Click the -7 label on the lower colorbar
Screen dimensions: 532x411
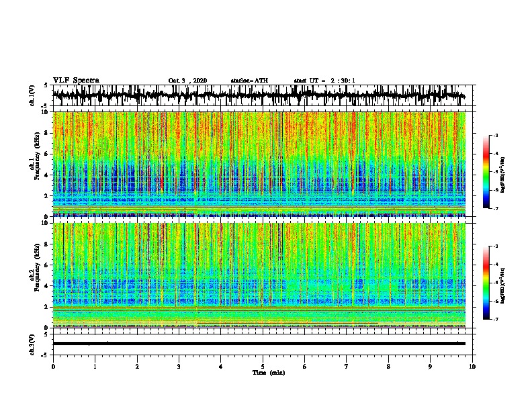[496, 320]
